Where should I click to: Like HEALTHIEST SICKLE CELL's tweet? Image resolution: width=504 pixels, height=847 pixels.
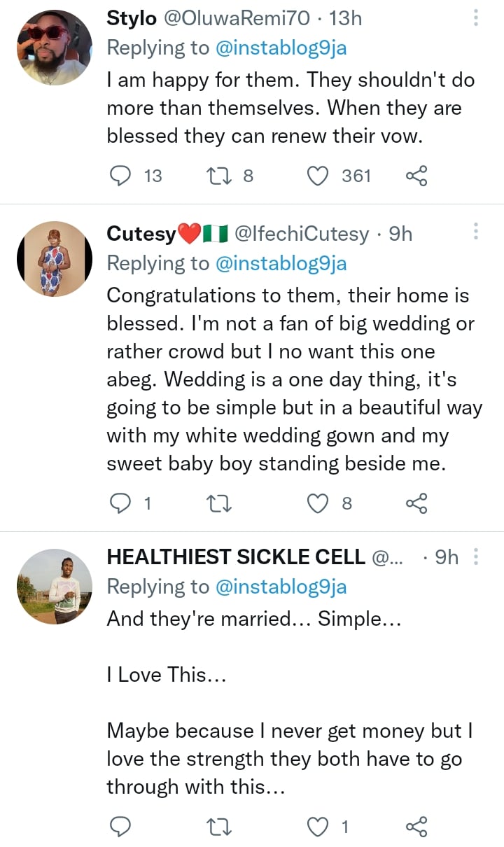click(x=319, y=827)
